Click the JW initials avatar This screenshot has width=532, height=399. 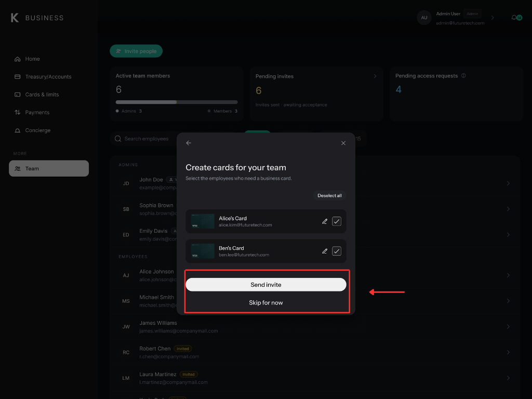[x=126, y=327]
